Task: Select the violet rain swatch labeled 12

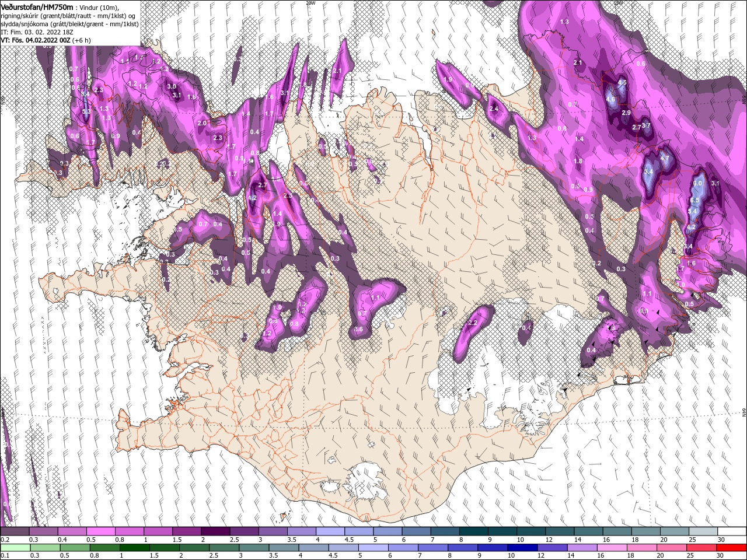Action: click(552, 547)
